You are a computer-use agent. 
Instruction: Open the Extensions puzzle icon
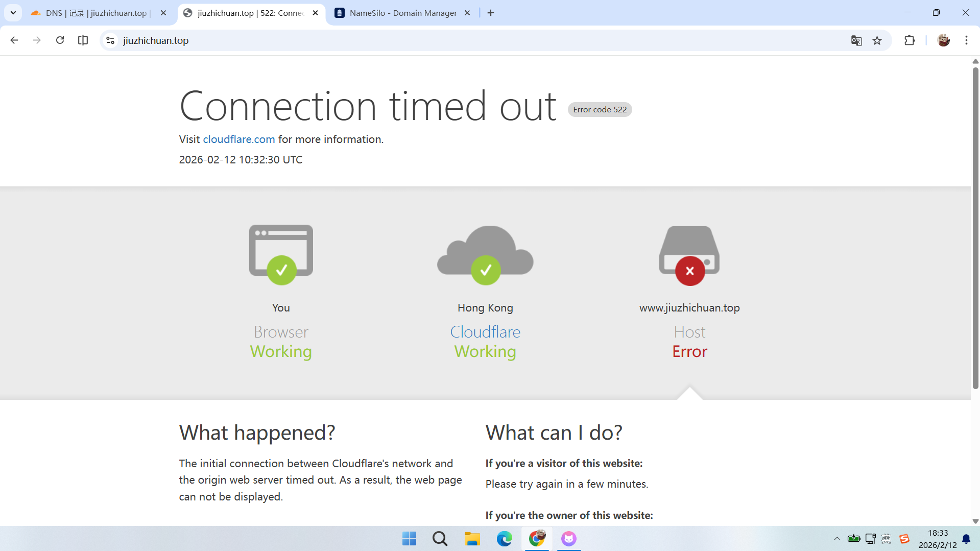910,40
